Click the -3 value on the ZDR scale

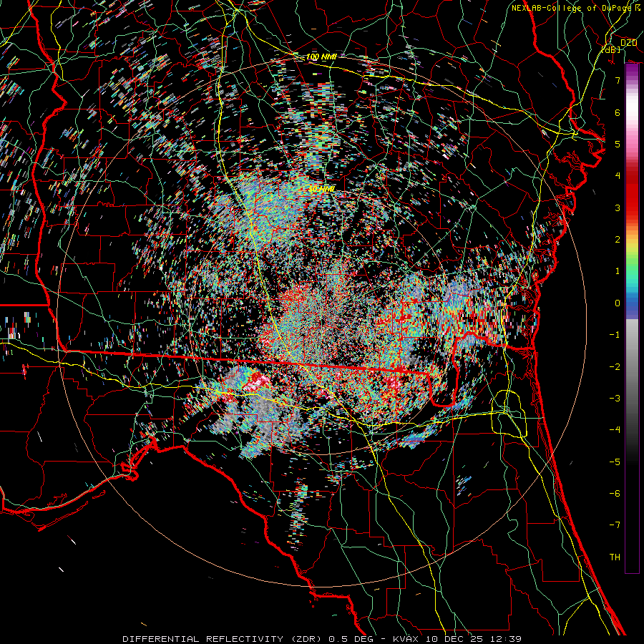tap(615, 399)
